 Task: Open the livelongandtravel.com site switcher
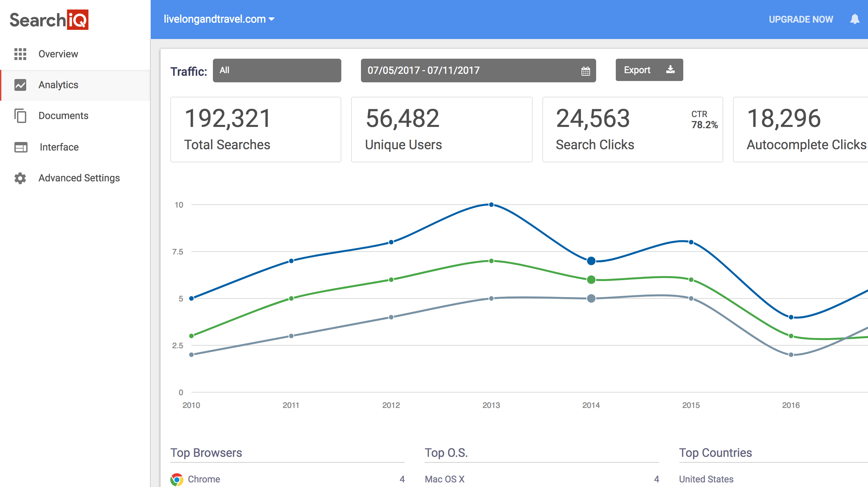tap(219, 19)
